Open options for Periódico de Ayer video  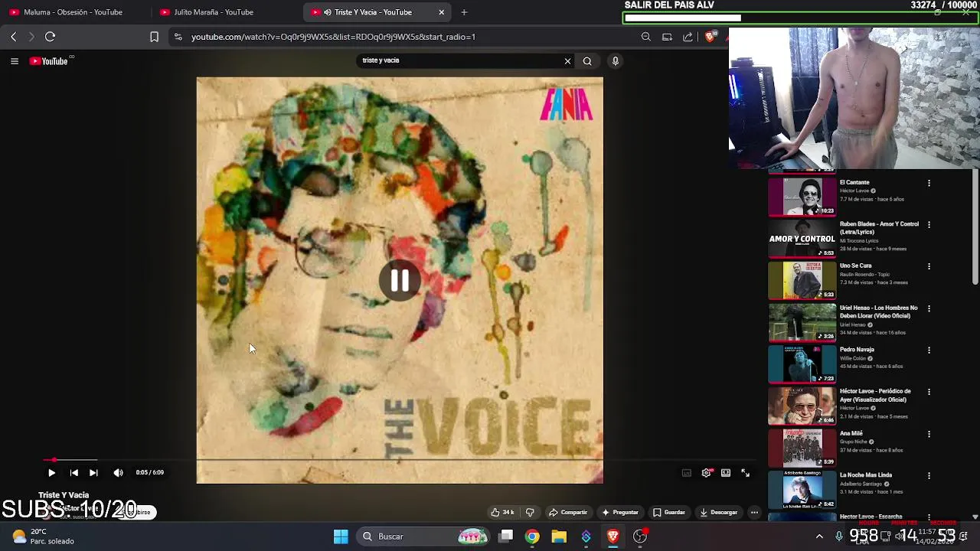(x=929, y=392)
